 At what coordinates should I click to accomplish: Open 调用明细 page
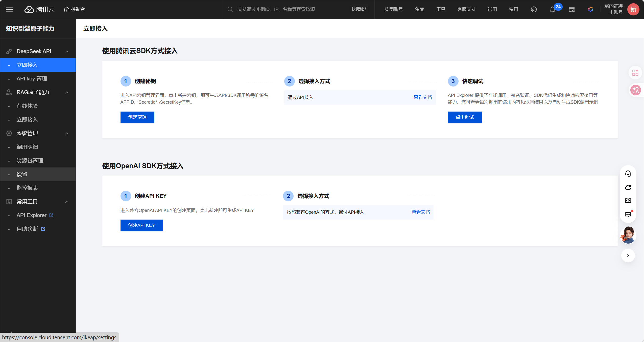pos(38,147)
